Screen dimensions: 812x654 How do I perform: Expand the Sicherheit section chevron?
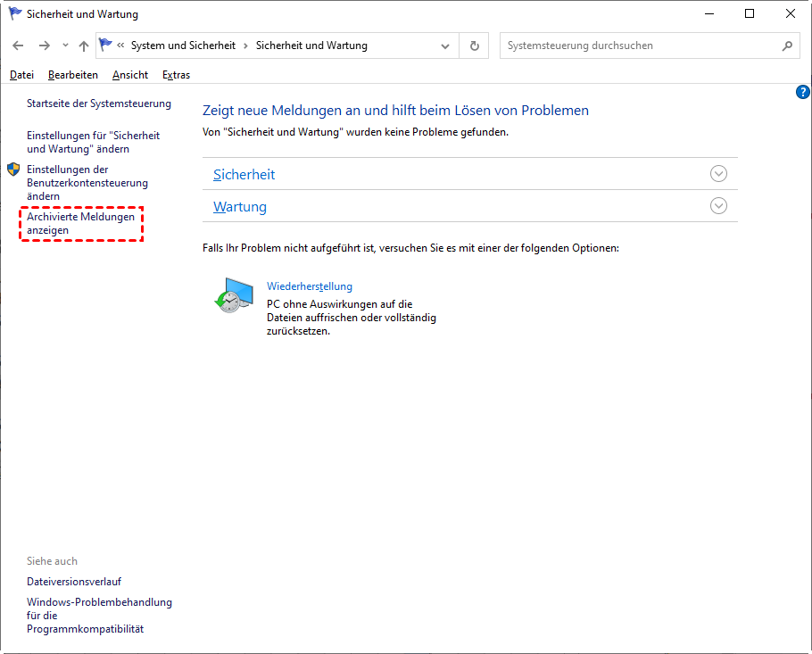pyautogui.click(x=718, y=173)
